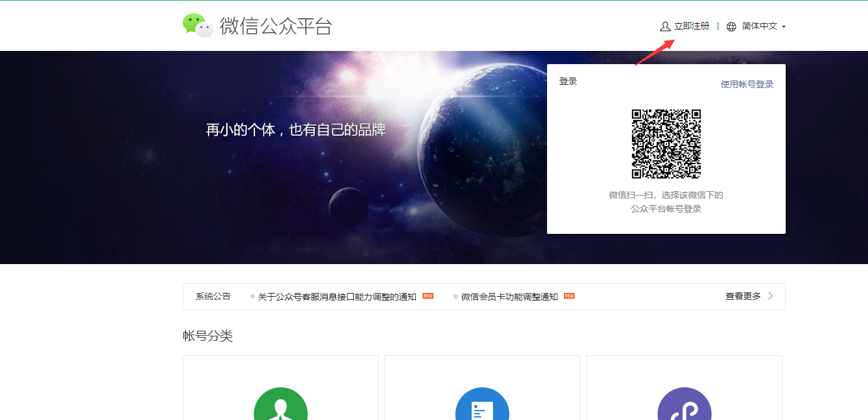Image resolution: width=868 pixels, height=420 pixels.
Task: Click the chevron arrow next to 查看更多
Action: click(771, 296)
